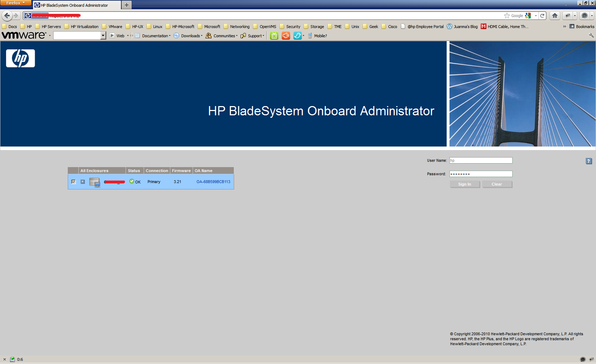
Task: Toggle the enclosure selection checkbox
Action: point(73,182)
